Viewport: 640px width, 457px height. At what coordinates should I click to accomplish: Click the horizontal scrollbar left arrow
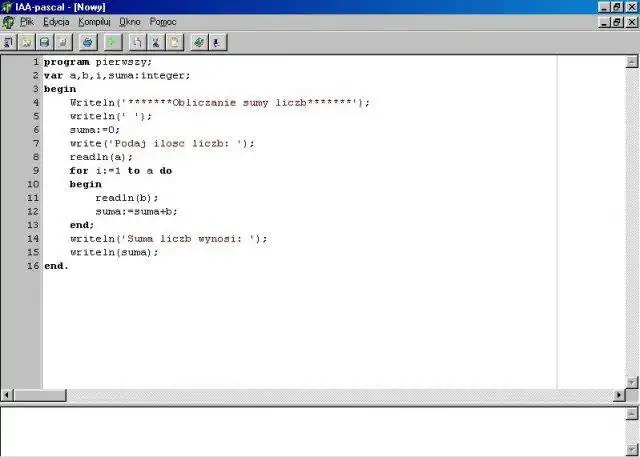coord(7,395)
